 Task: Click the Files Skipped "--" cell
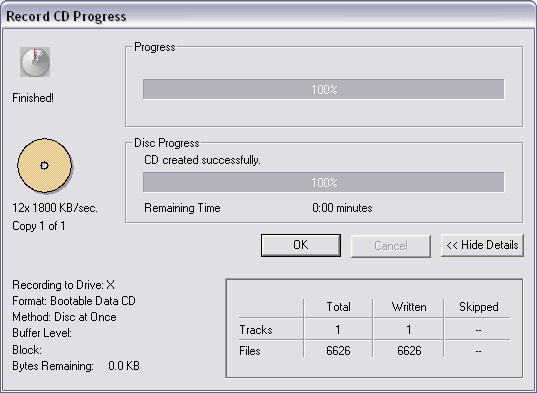(478, 352)
